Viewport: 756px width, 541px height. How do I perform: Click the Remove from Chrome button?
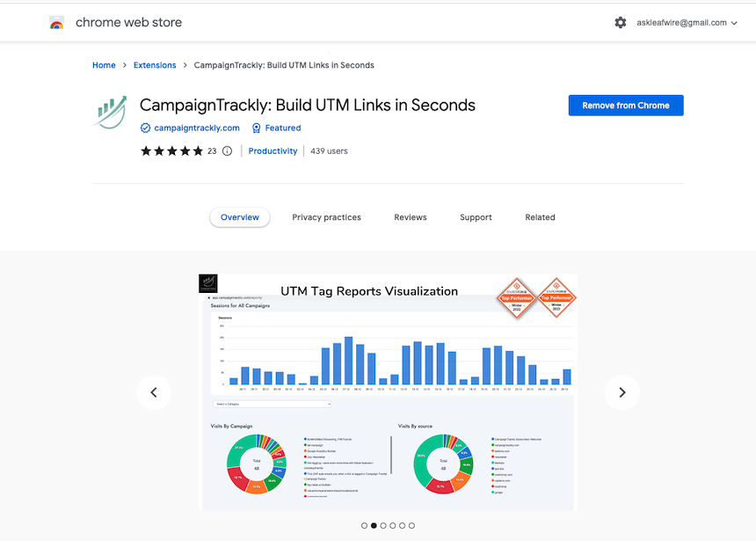tap(626, 106)
